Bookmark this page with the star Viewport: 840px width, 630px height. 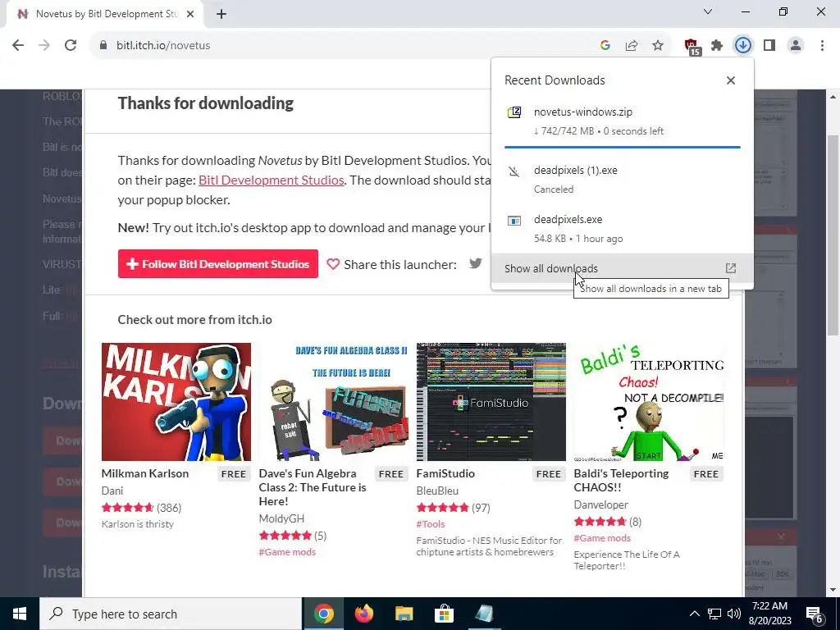[x=658, y=46]
